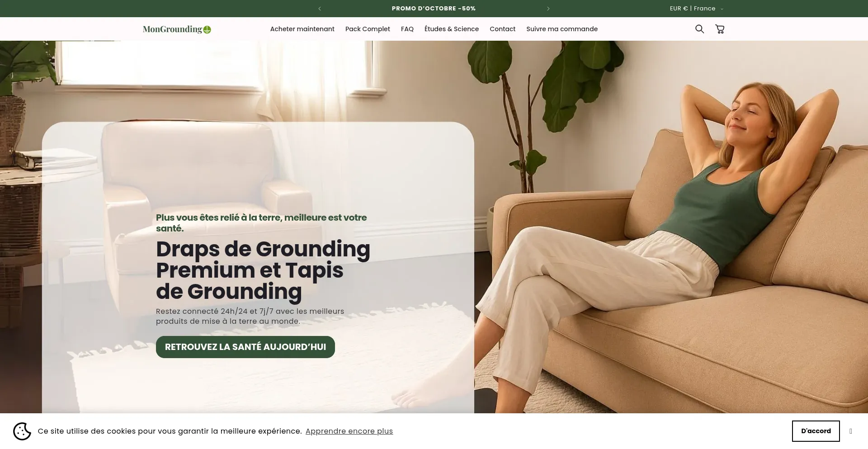Click the MonGrounding logo
868x449 pixels.
tap(177, 29)
